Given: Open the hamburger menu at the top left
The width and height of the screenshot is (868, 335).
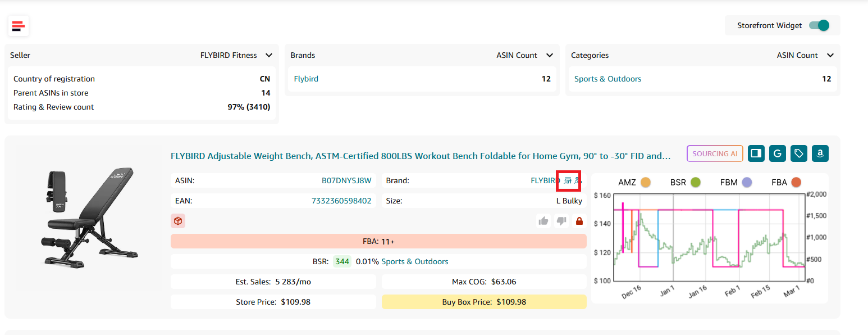Looking at the screenshot, I should (x=19, y=26).
